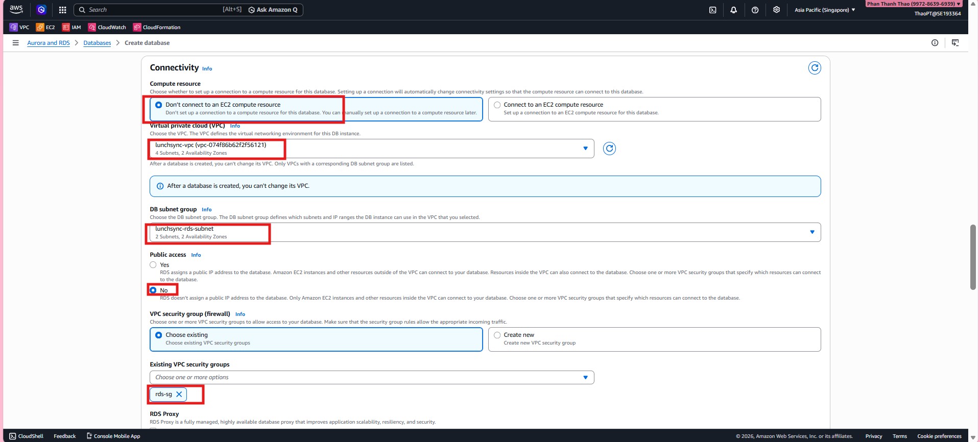This screenshot has width=980, height=442.
Task: Launch CloudShell from the top bar icon
Action: pyautogui.click(x=712, y=10)
